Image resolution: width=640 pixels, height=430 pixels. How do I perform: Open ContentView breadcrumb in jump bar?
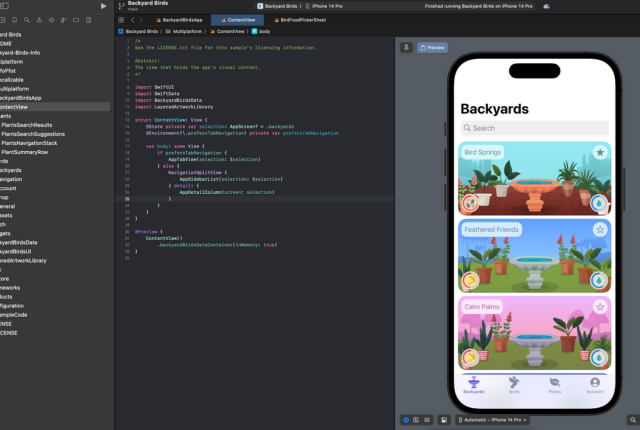(x=227, y=31)
